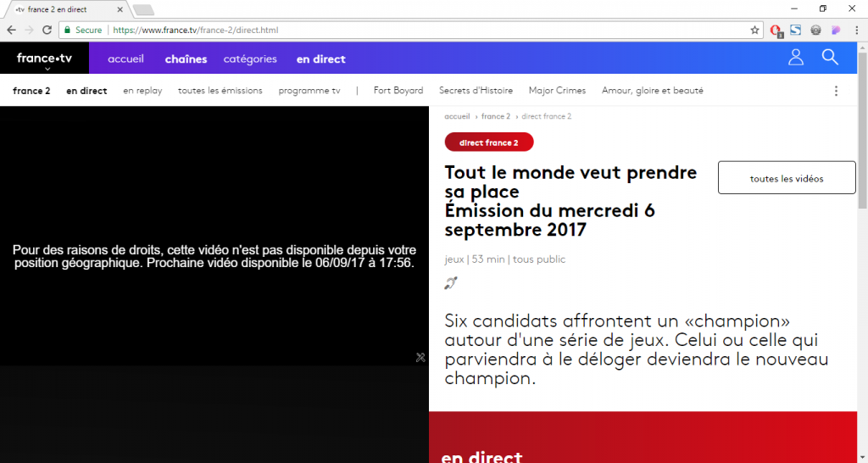Click the direct france 2 red badge
Viewport: 868px width, 463px height.
click(489, 142)
